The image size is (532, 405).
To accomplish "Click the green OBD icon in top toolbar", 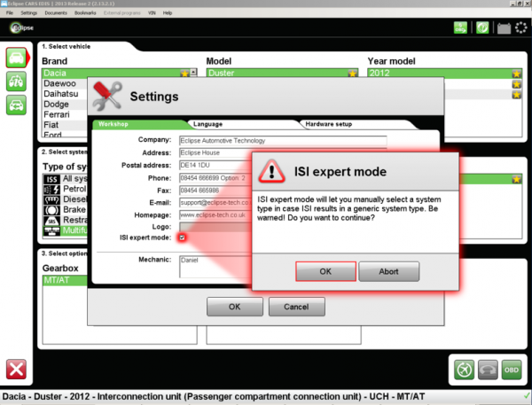I will pos(460,27).
